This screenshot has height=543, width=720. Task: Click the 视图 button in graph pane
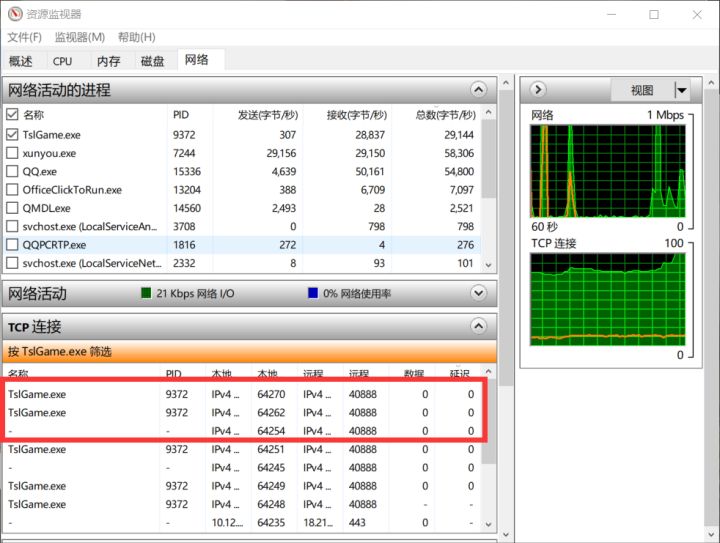click(x=642, y=90)
